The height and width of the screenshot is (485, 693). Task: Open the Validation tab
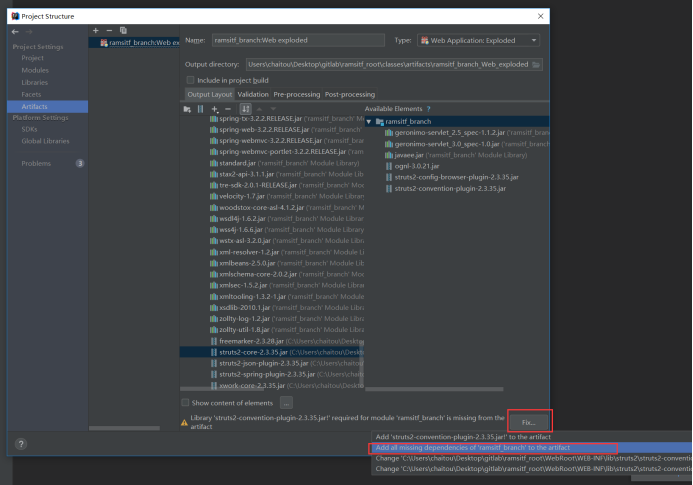coord(253,94)
